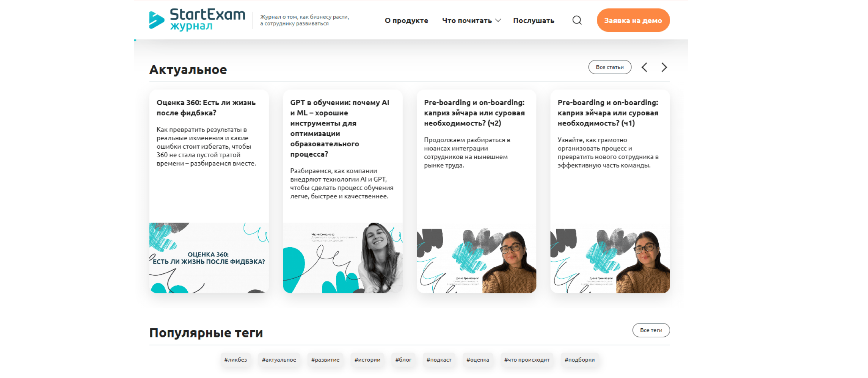The image size is (868, 378).
Task: Open Оценка 360 article thumbnail image
Action: point(209,258)
